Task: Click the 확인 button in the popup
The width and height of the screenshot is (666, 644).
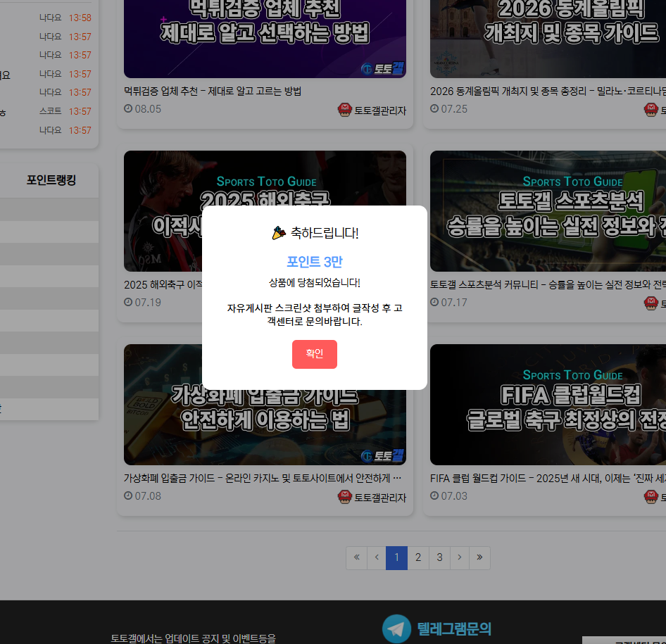Action: click(x=314, y=354)
